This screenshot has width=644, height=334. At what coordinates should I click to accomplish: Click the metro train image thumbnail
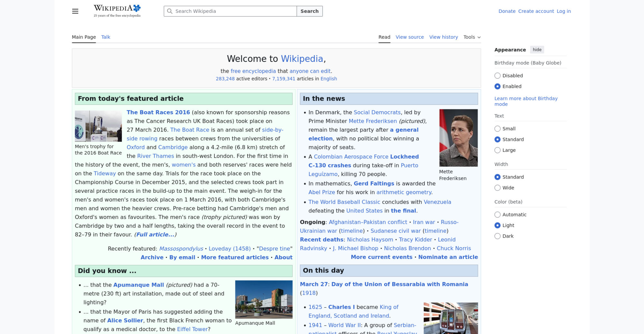pyautogui.click(x=450, y=318)
